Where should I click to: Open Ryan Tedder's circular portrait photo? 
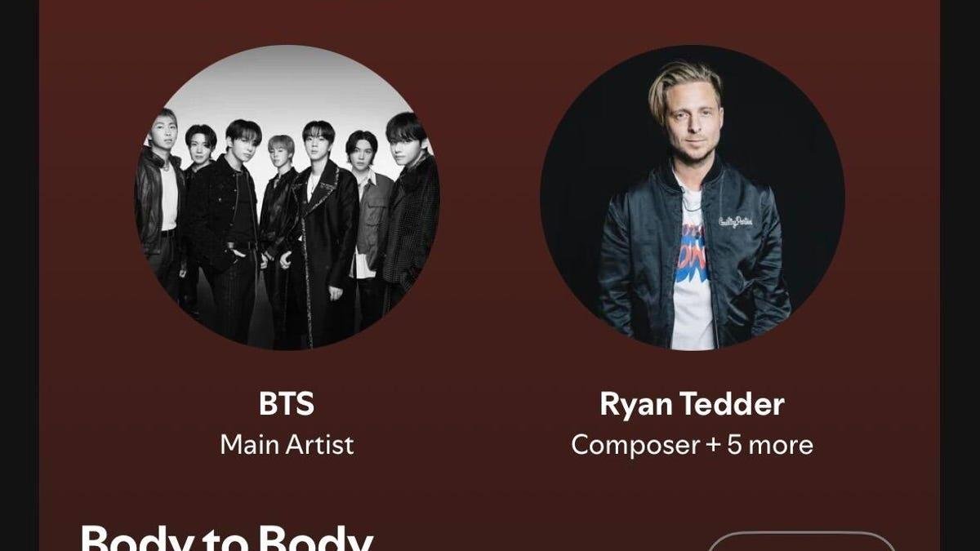click(693, 198)
